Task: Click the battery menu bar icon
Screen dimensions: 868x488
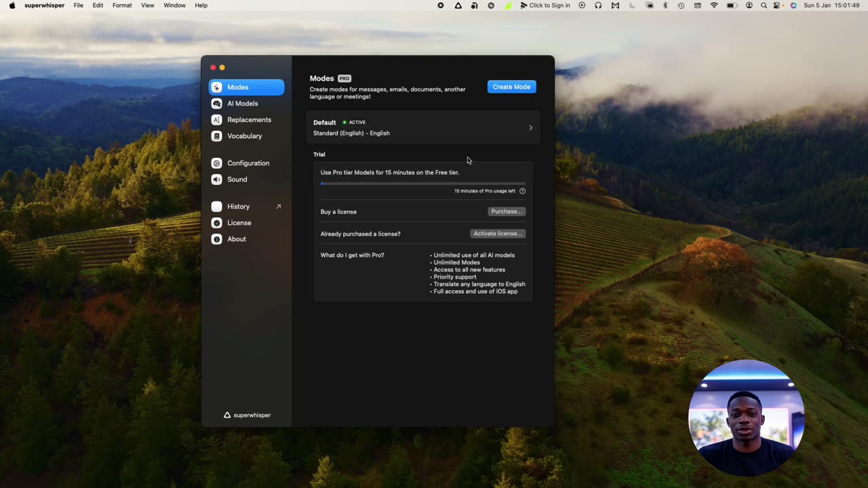Action: (732, 5)
